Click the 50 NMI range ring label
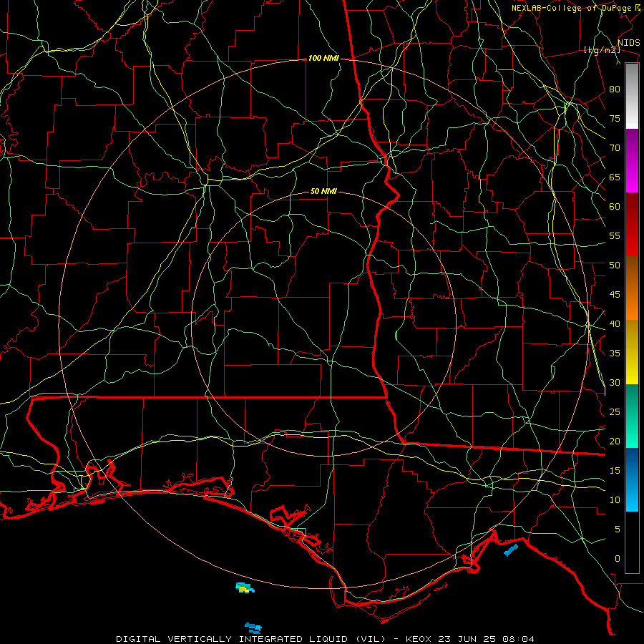This screenshot has width=644, height=644. coord(323,191)
